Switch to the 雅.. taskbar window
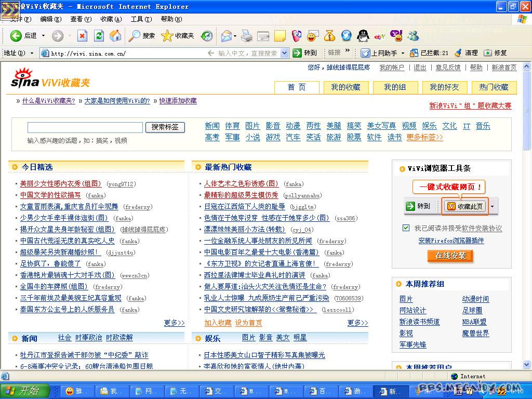The width and height of the screenshot is (532, 399). (x=77, y=391)
